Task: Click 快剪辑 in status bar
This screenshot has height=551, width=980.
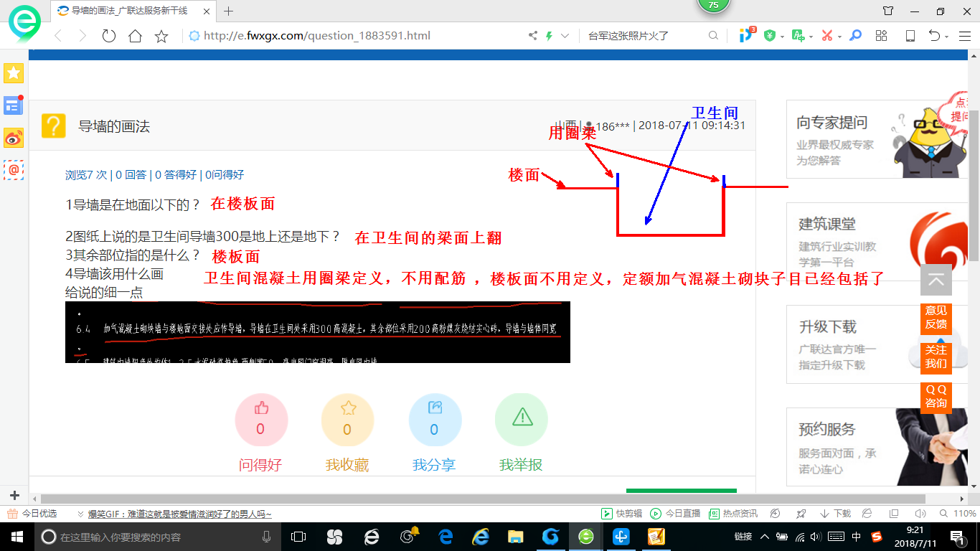Action: point(622,514)
